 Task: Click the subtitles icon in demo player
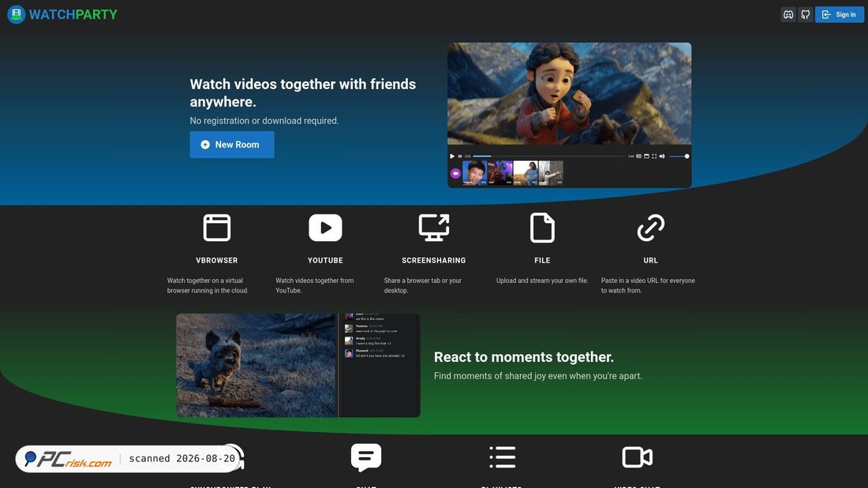pyautogui.click(x=639, y=156)
